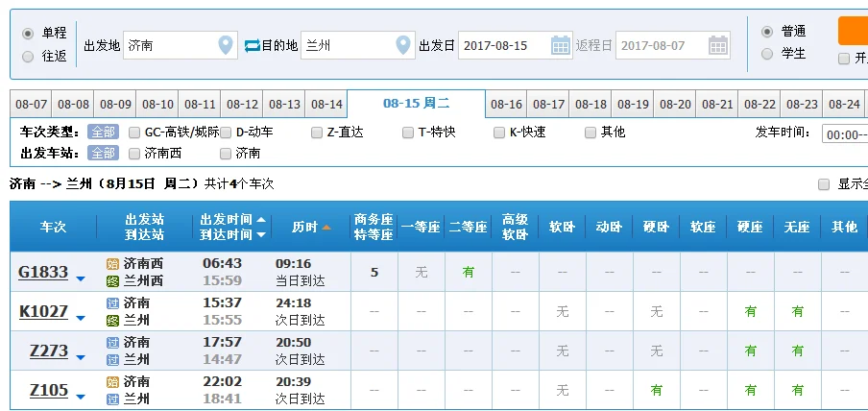Click G1833 商务座 availability 5
Viewport: 868px width, 411px height.
374,272
